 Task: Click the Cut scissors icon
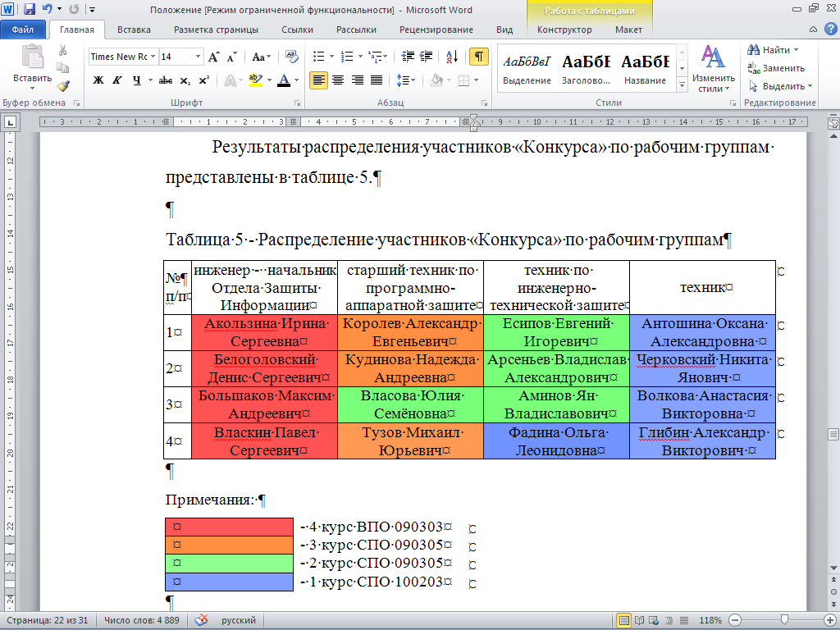tap(62, 50)
